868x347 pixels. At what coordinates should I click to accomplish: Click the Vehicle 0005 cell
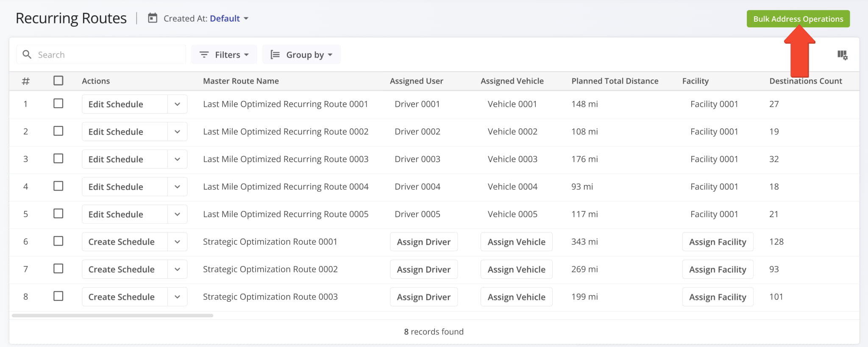[512, 214]
